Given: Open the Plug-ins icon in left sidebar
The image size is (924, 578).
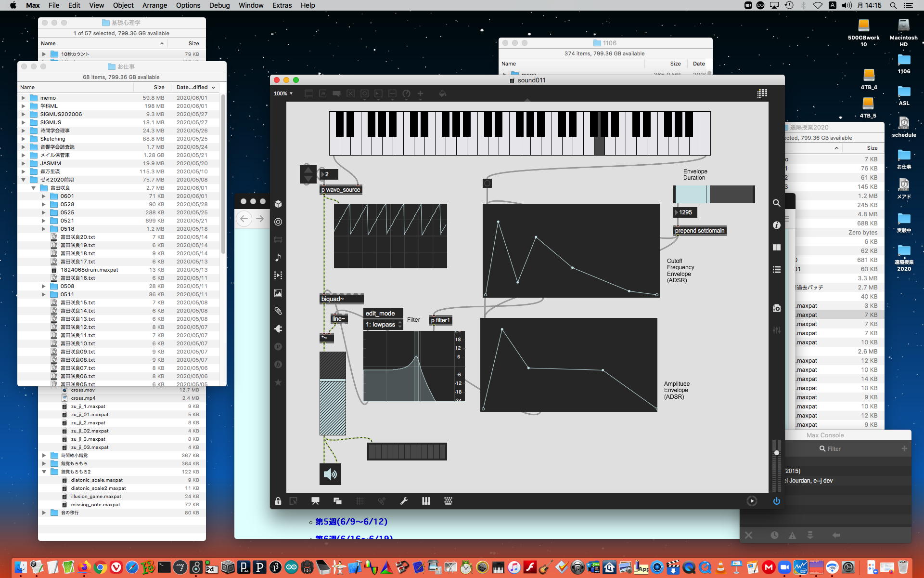Looking at the screenshot, I should click(x=278, y=329).
